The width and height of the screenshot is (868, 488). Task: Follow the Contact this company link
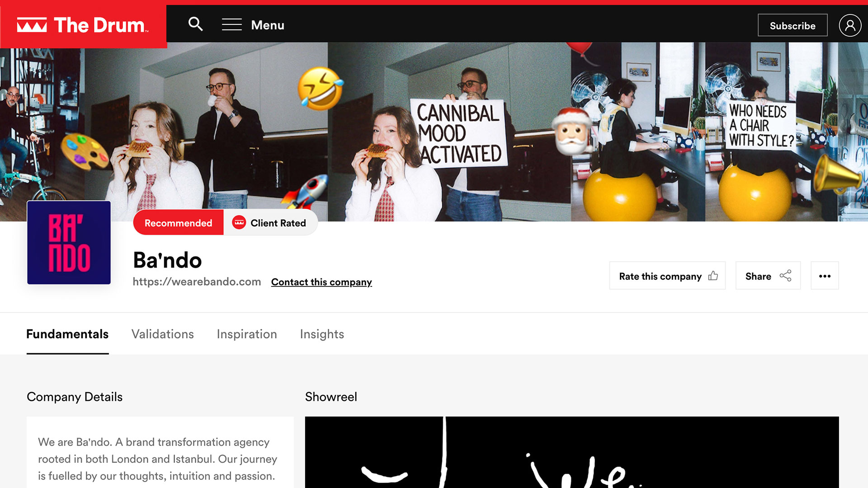pos(321,282)
